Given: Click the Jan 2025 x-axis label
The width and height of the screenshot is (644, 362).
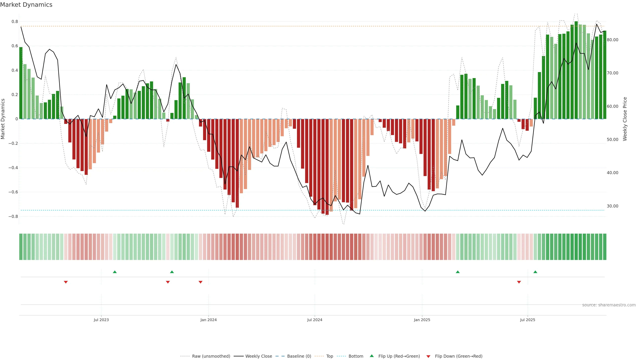Looking at the screenshot, I should pyautogui.click(x=422, y=320).
